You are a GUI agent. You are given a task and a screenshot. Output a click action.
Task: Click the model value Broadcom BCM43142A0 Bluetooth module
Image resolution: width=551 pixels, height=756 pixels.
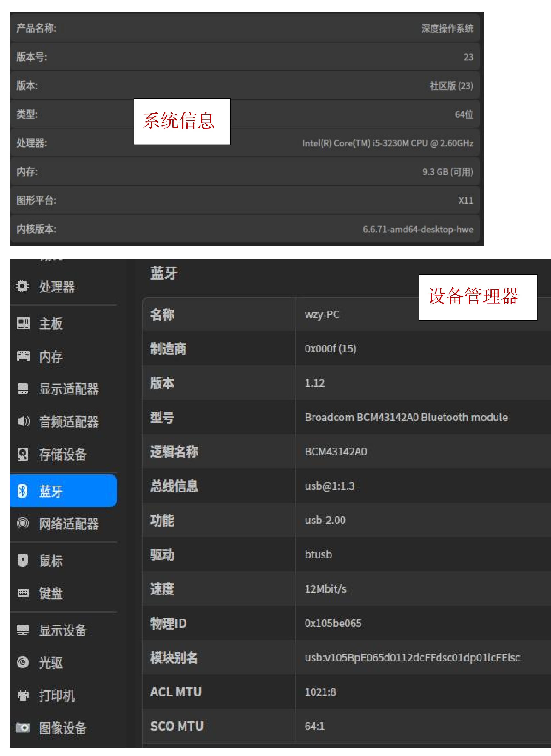tap(406, 417)
